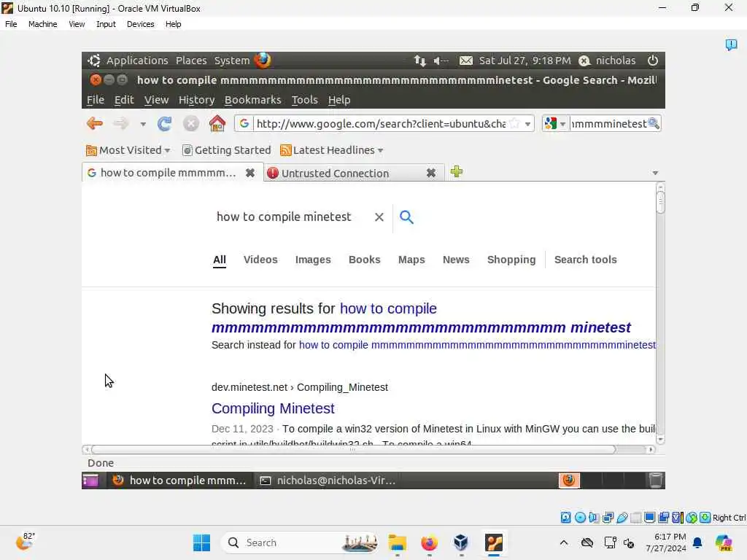Open Windows weather widget showing 82°

coord(25,542)
